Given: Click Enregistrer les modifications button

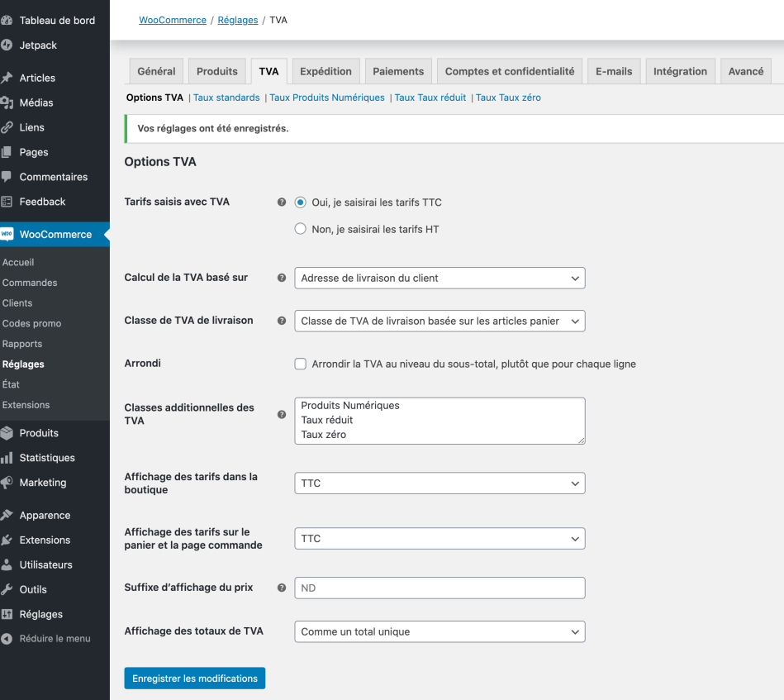Looking at the screenshot, I should pos(195,679).
